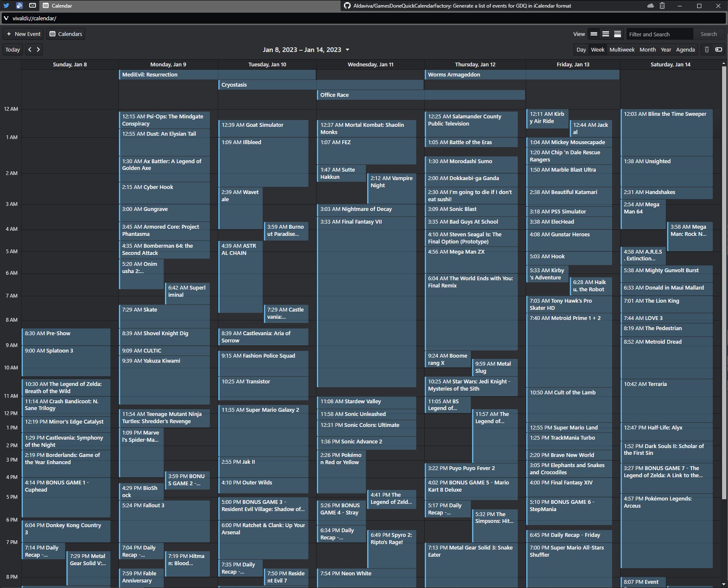The width and height of the screenshot is (728, 588).
Task: Open the 9:00 AM Splatoon 3 event
Action: [x=66, y=361]
